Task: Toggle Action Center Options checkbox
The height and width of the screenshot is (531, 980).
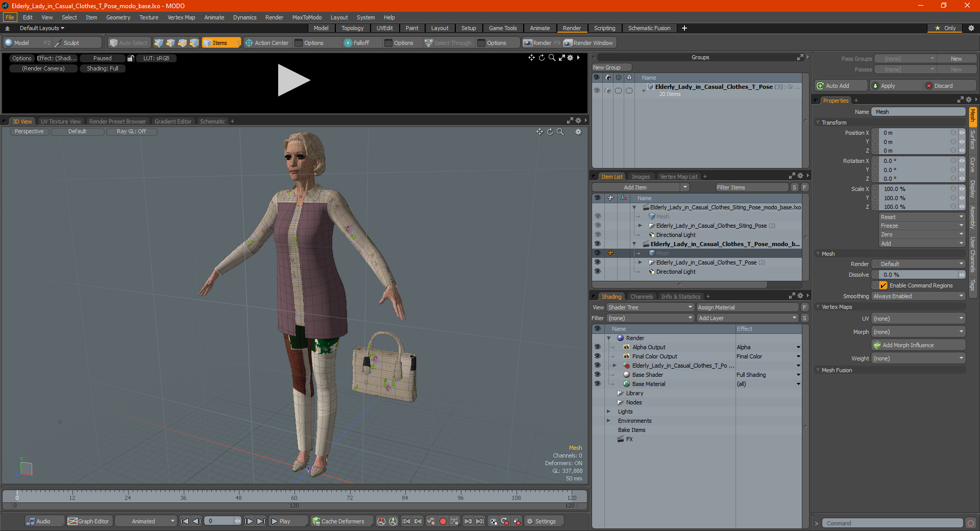Action: point(299,43)
